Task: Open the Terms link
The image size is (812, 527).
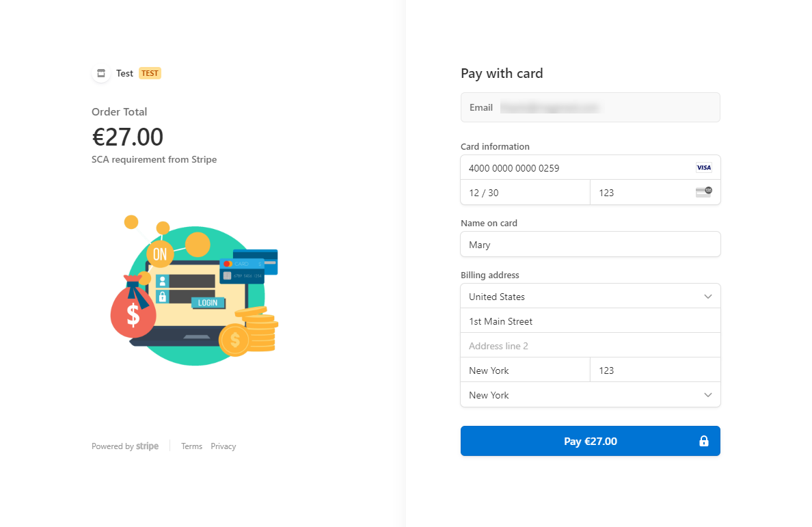Action: tap(191, 446)
